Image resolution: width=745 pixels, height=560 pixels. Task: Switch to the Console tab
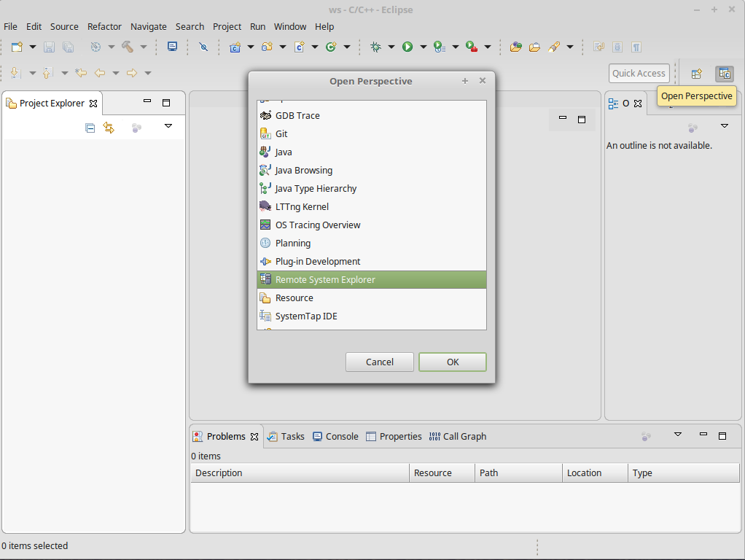pyautogui.click(x=335, y=436)
